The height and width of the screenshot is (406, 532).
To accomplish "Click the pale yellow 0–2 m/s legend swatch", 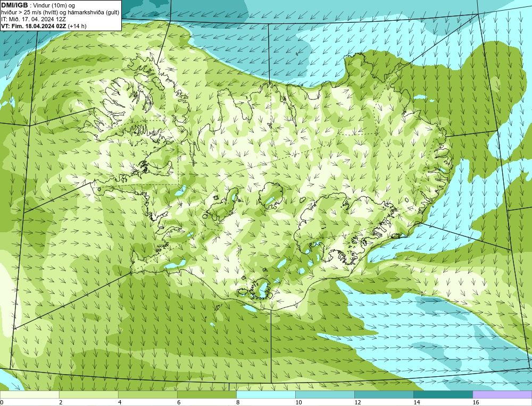I will coord(29,394).
